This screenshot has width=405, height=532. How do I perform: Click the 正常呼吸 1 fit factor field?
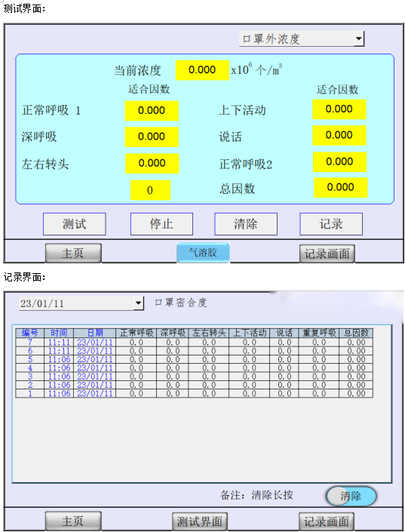[x=152, y=111]
